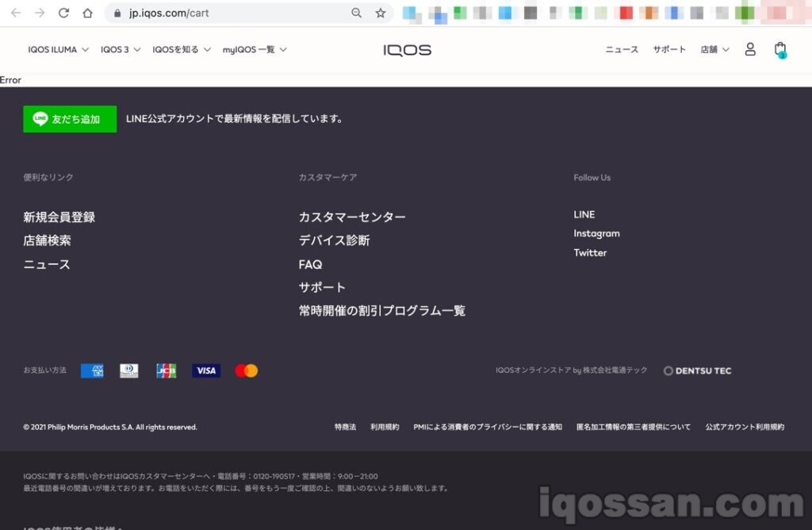Go back using browser back arrow

pyautogui.click(x=16, y=13)
